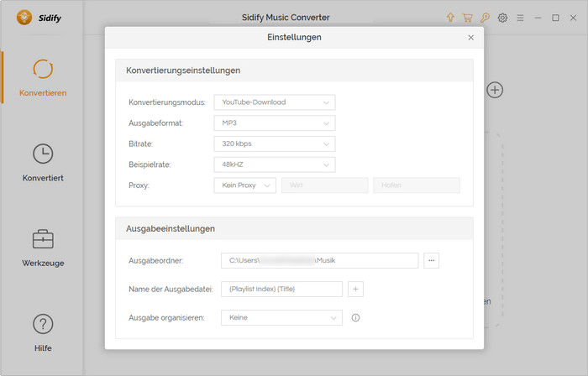Viewport: 588px width, 376px height.
Task: Open settings via the gear icon
Action: pos(502,18)
